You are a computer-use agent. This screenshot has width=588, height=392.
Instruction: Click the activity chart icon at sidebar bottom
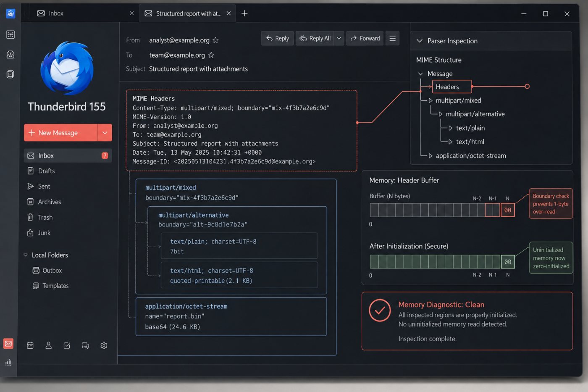(8, 362)
